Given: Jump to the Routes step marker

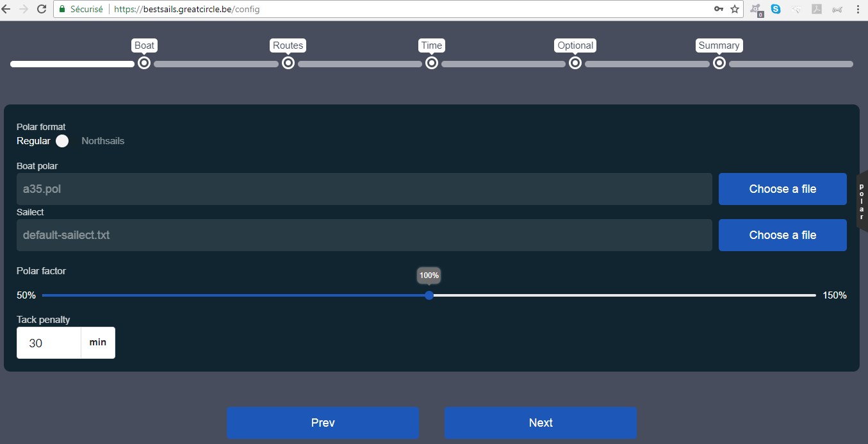Looking at the screenshot, I should coord(288,63).
